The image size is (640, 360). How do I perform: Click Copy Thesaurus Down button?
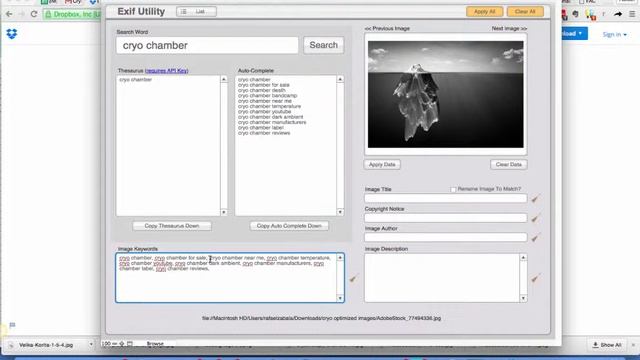coord(172,226)
